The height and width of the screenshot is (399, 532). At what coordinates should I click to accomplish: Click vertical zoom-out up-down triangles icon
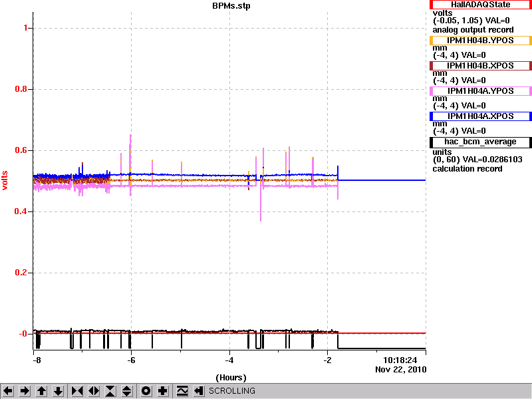127,391
